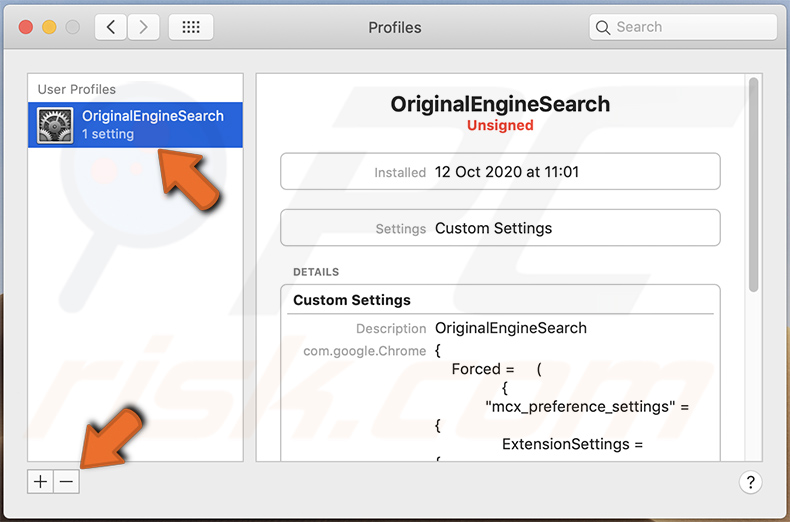Screen dimensions: 790x522
Task: Click the red Unsigned status text
Action: click(500, 125)
